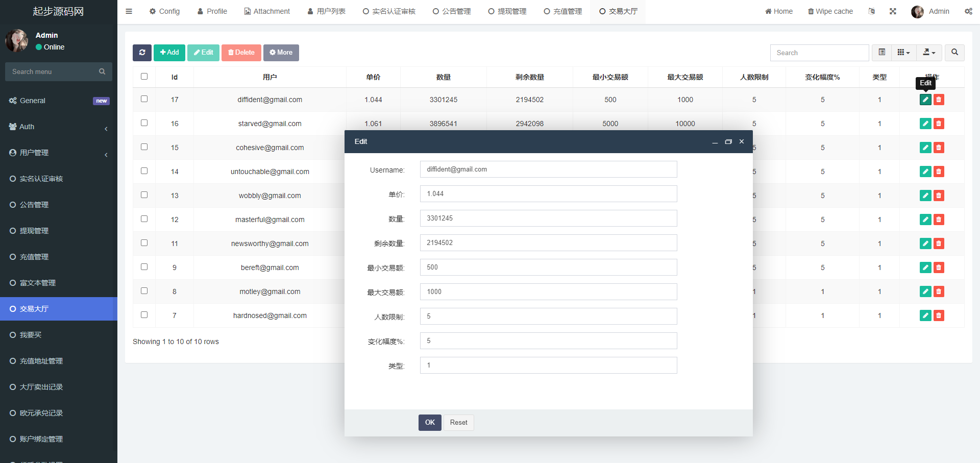The image size is (980, 463).
Task: Toggle the card view list icon
Action: (x=881, y=53)
